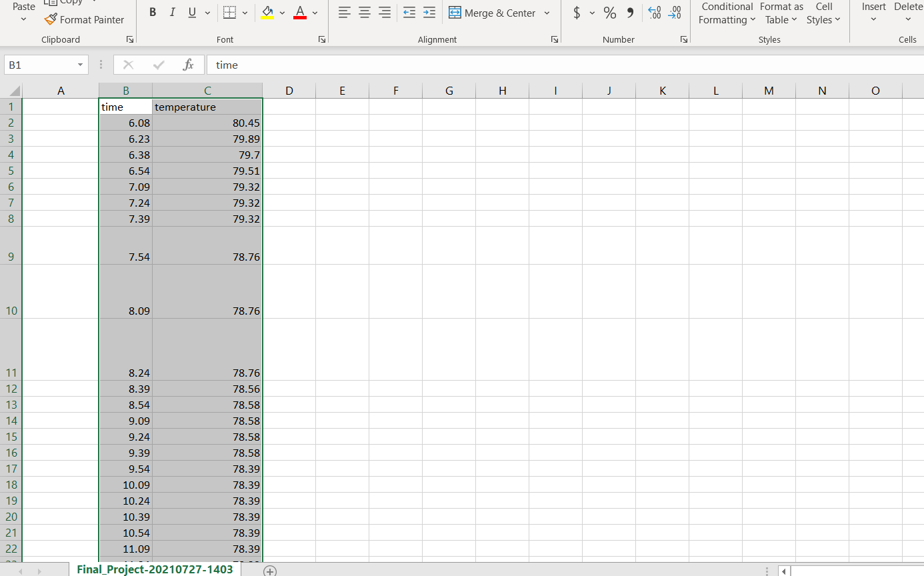The image size is (924, 576).
Task: Select cell with value 79.7
Action: [207, 155]
